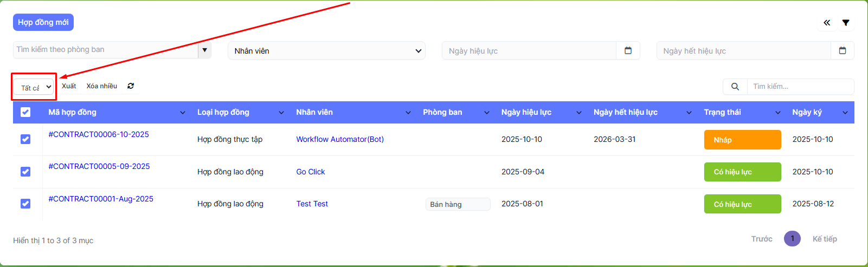Open the Nhân viên dropdown filter
This screenshot has width=868, height=267.
[x=326, y=51]
